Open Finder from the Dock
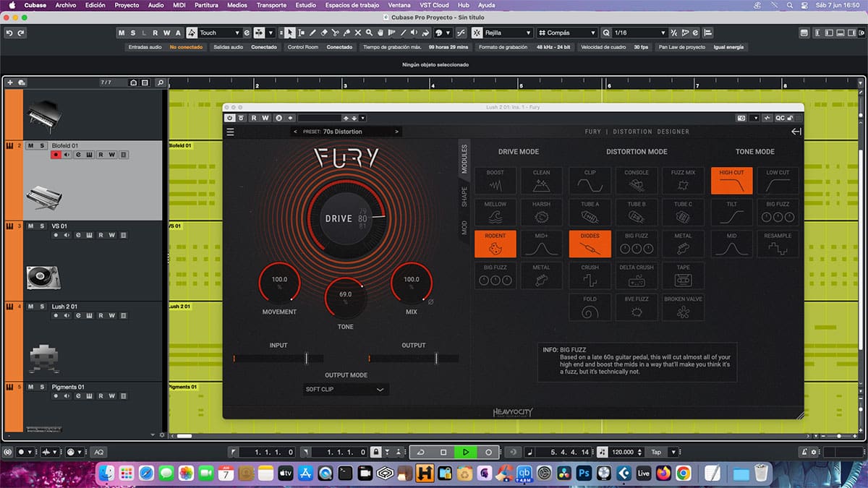The width and height of the screenshot is (868, 488). point(106,473)
